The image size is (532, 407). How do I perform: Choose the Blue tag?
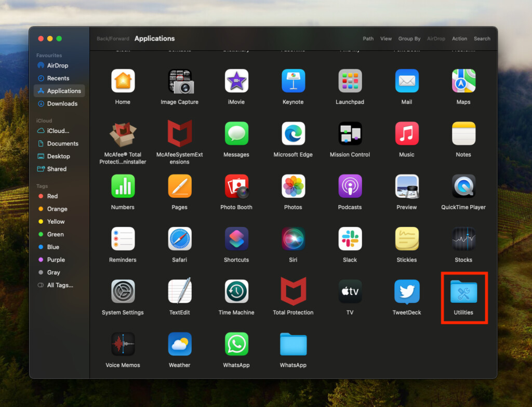59,247
